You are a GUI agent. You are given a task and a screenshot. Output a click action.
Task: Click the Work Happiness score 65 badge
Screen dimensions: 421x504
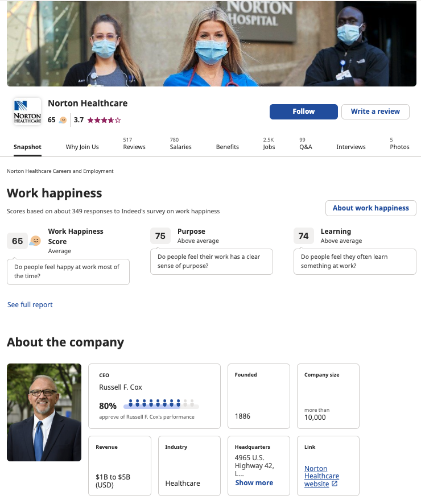(18, 241)
